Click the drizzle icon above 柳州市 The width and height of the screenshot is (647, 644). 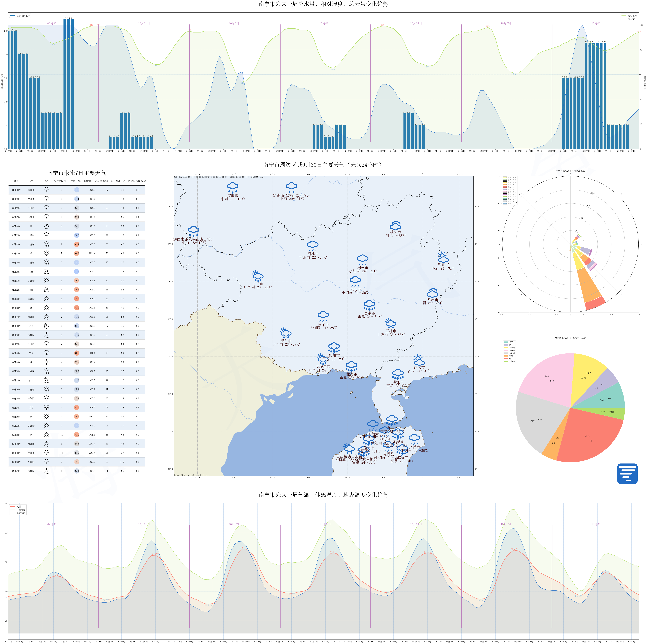[x=362, y=260]
